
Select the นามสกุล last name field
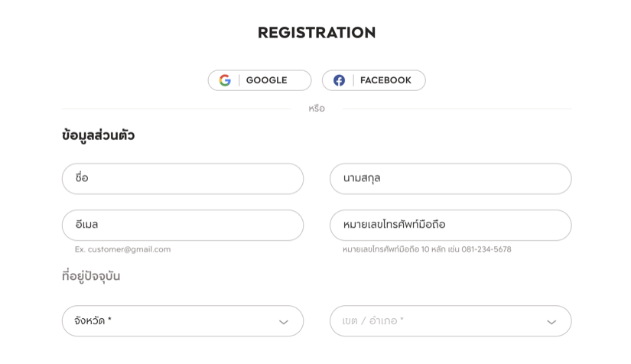click(x=450, y=179)
